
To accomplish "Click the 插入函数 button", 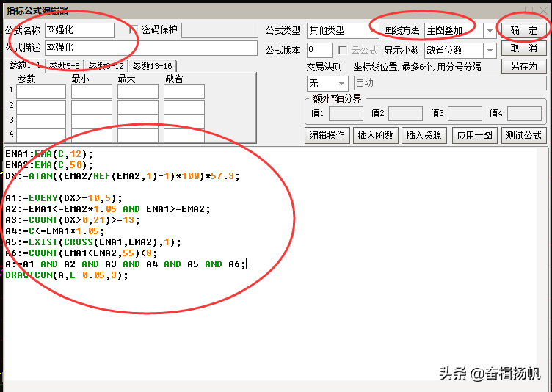I will (375, 135).
